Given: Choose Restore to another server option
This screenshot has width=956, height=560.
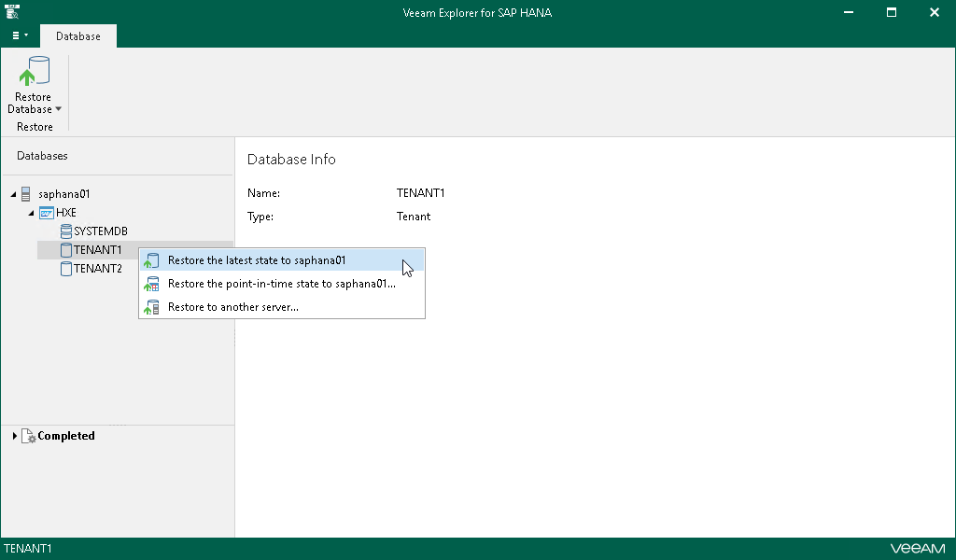Looking at the screenshot, I should click(233, 307).
